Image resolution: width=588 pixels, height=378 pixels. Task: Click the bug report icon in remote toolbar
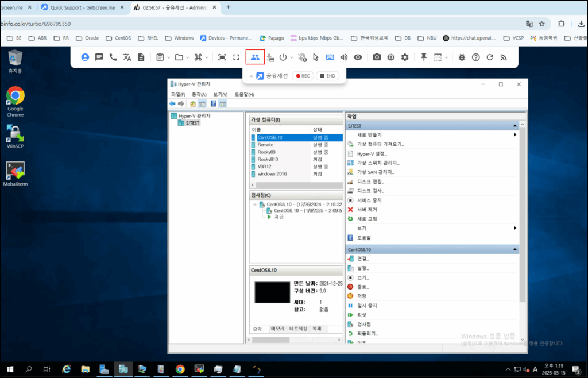(462, 57)
